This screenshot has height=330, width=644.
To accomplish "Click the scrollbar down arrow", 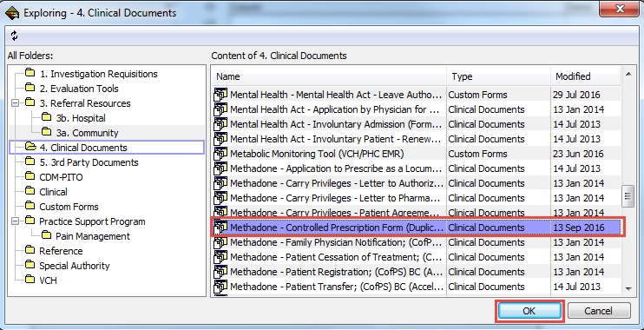I will coord(628,289).
